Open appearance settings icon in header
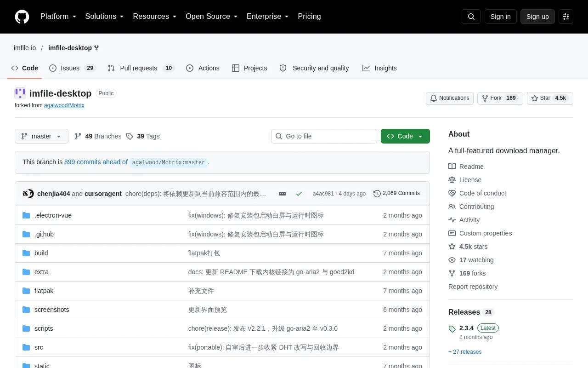 [x=566, y=17]
